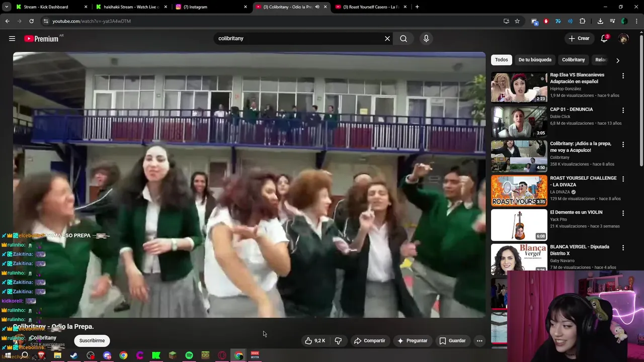
Task: Click the Compartir button
Action: 370,341
